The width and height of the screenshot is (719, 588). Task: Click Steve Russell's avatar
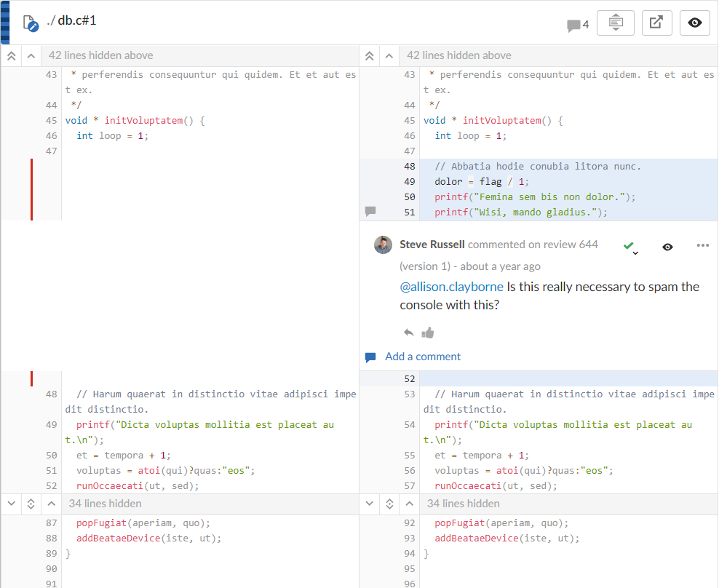click(383, 245)
